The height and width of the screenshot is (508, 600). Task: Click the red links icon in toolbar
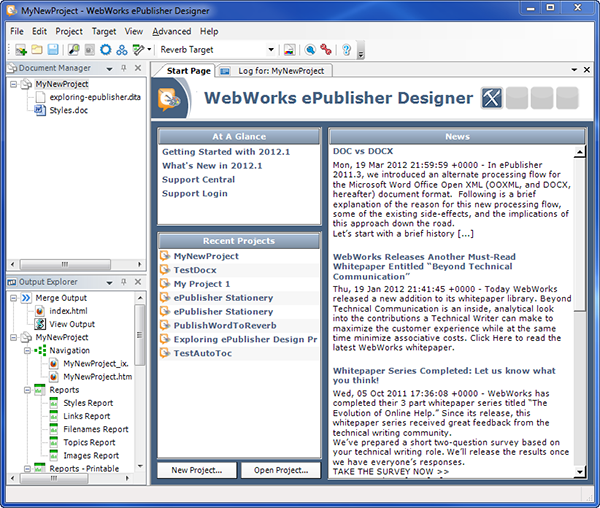tap(326, 50)
